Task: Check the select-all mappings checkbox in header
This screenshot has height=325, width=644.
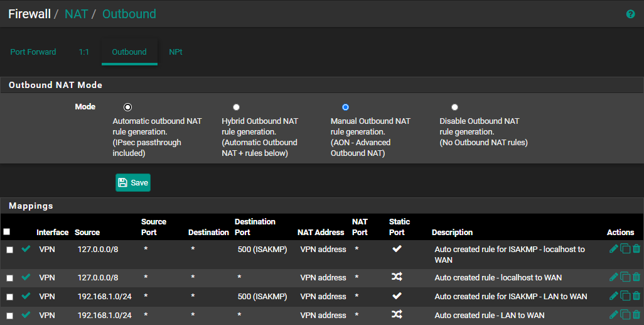Action: click(x=6, y=231)
